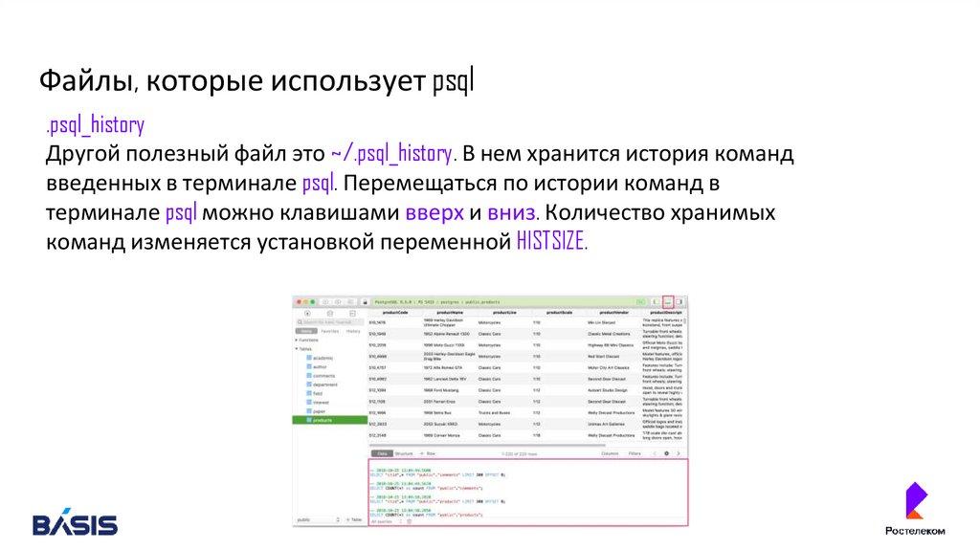Toggle the left sidebar panel icon
The width and height of the screenshot is (980, 549).
[657, 301]
